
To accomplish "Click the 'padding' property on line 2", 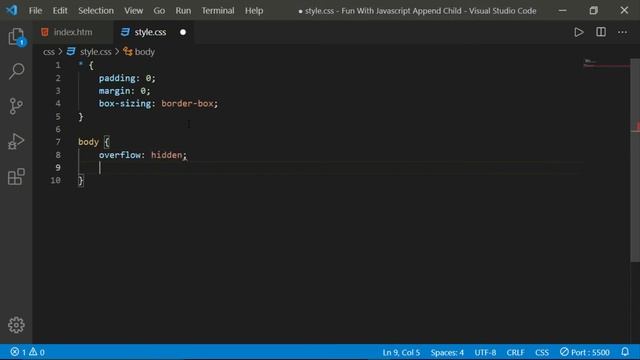I will [117, 78].
